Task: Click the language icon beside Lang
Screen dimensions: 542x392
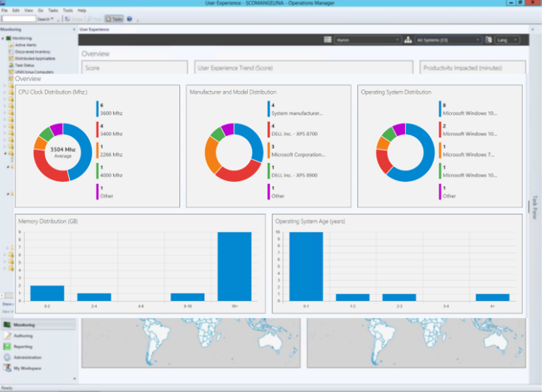Action: click(x=488, y=39)
